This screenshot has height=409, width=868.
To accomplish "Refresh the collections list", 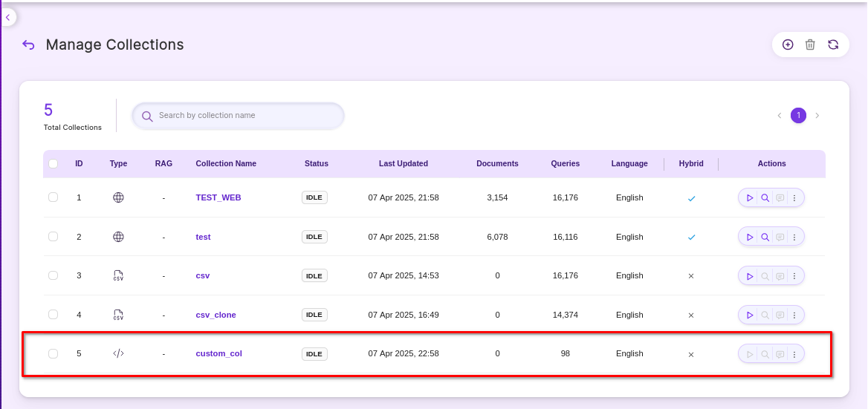I will pos(833,45).
